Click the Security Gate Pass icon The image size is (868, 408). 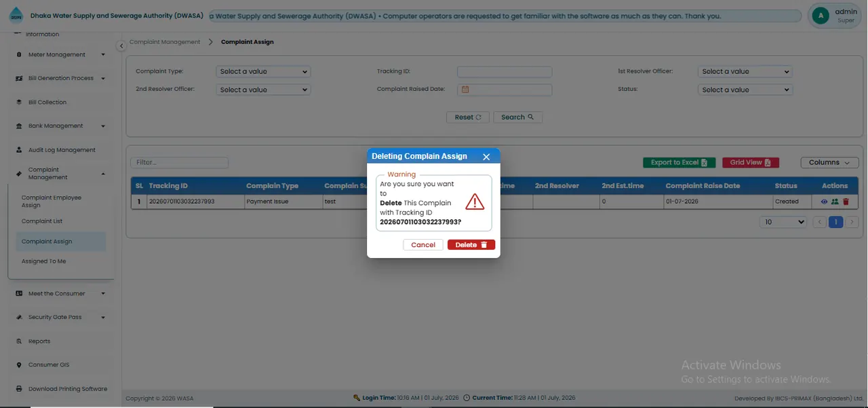coord(19,318)
